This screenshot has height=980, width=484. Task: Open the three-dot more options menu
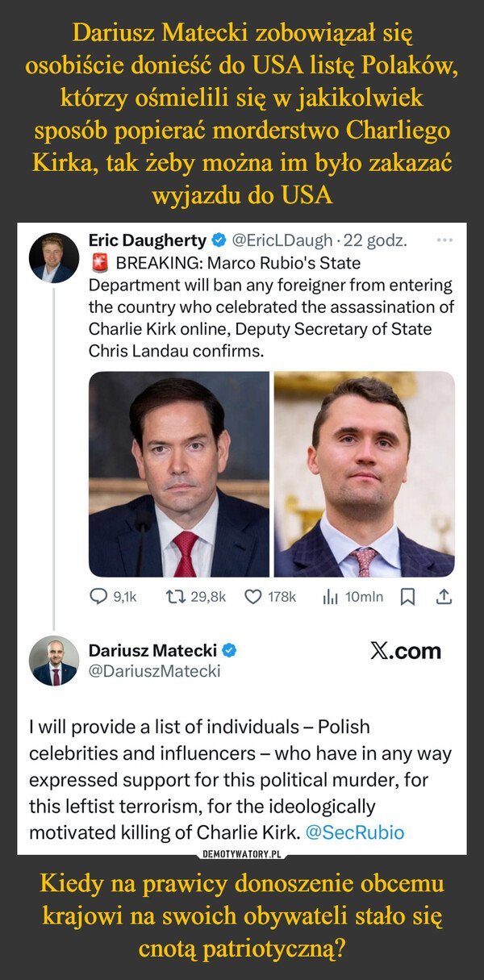tap(443, 240)
